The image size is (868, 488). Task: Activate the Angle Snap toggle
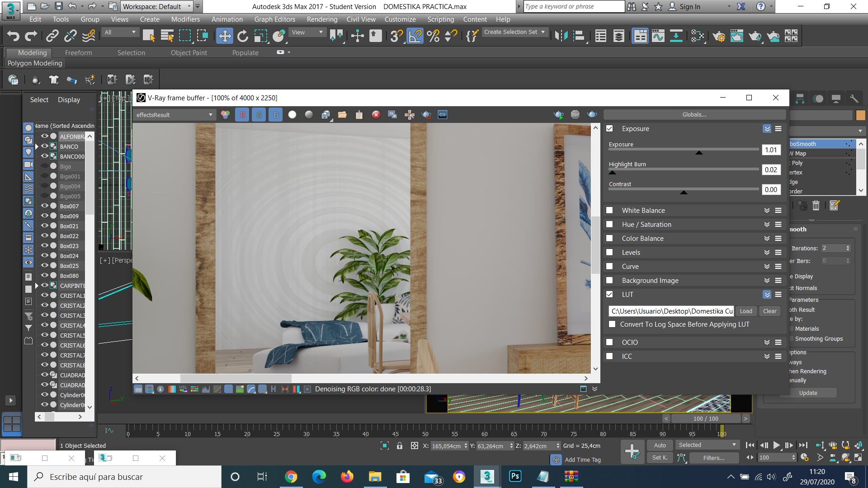pos(415,36)
